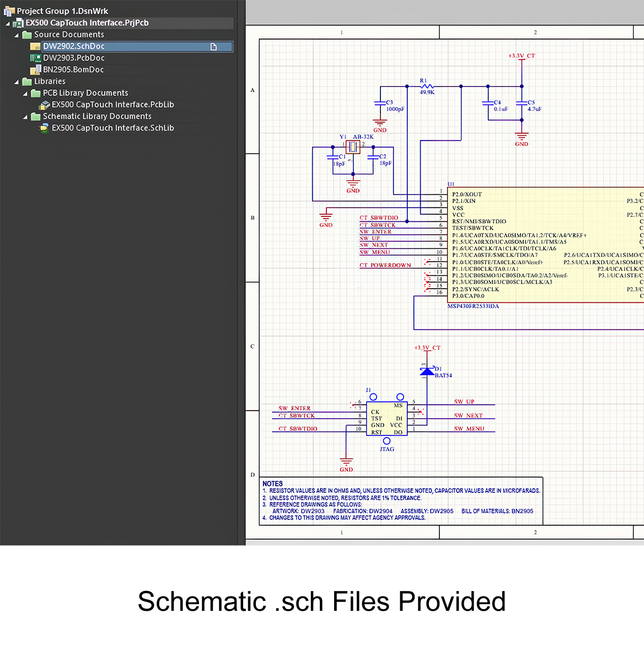This screenshot has height=650, width=644.
Task: Click the SW_NEXT net label right of J1
Action: click(469, 415)
